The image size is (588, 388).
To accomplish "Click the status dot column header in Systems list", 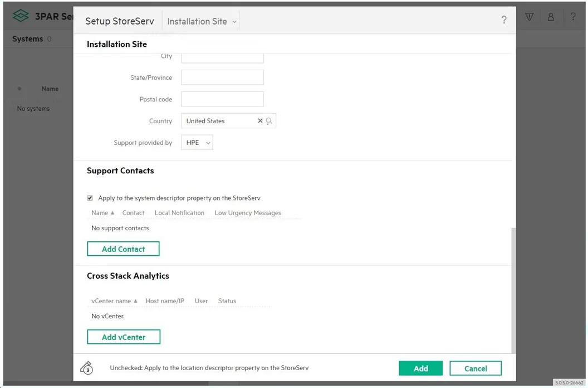I will click(x=19, y=89).
